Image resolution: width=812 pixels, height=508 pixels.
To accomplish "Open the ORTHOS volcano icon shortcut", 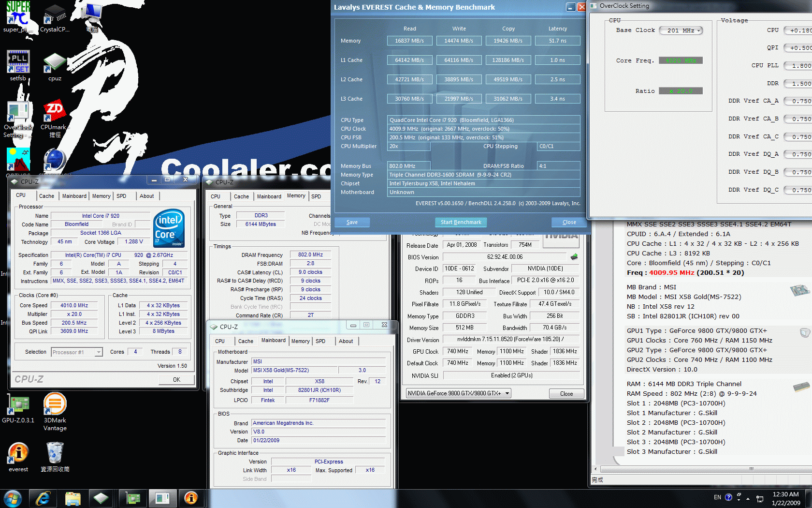I will click(x=18, y=161).
